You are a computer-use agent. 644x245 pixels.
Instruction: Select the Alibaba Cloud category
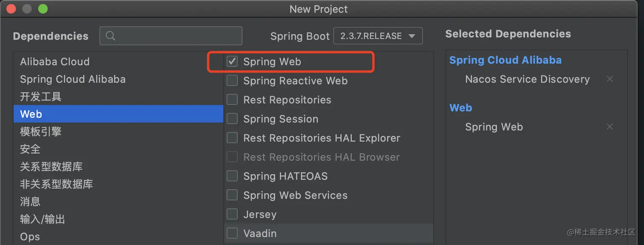pos(55,62)
